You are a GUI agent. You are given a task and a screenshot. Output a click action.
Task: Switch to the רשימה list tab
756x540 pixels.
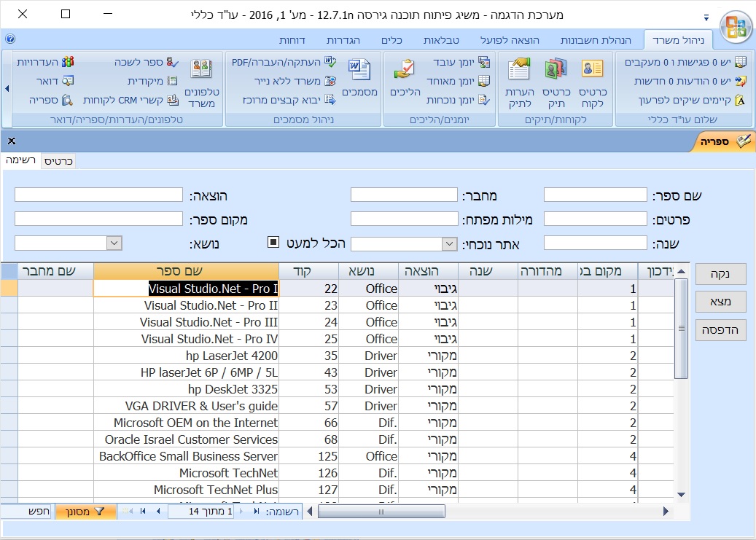(x=20, y=160)
